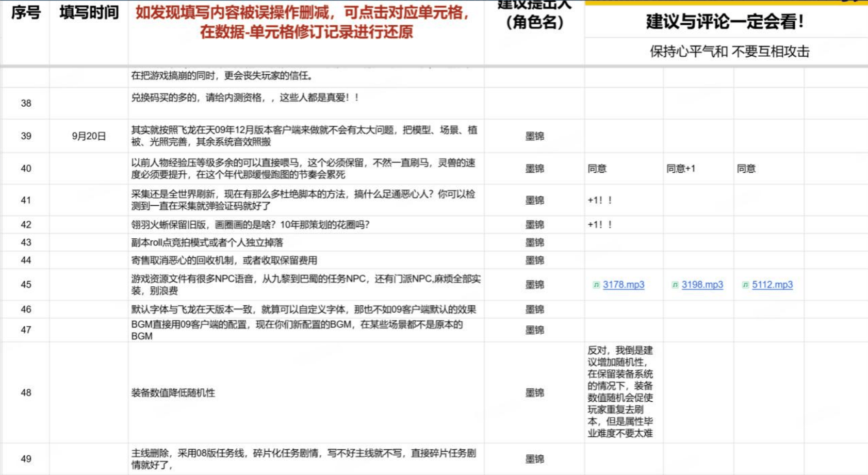This screenshot has width=868, height=475.
Task: Select the 游戏资源文件有很多NPC语音 suggestion cell
Action: 306,285
